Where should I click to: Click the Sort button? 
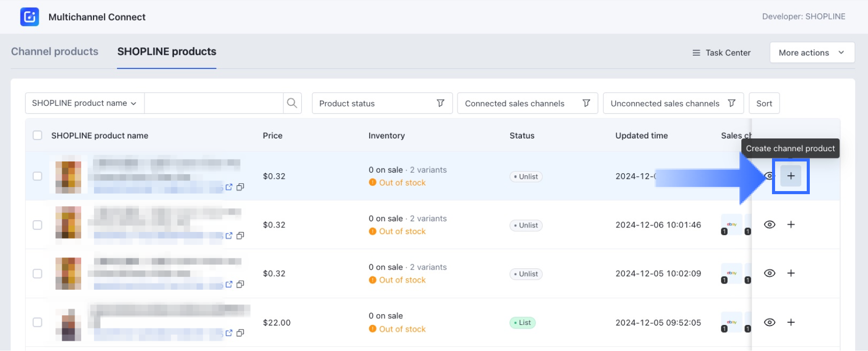764,103
